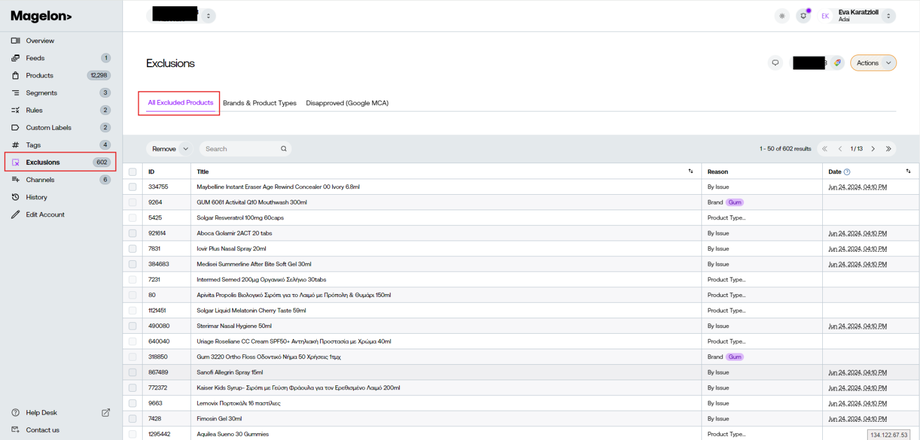Click the Solgar Resveratrol 100mg 60caps title

coord(239,218)
